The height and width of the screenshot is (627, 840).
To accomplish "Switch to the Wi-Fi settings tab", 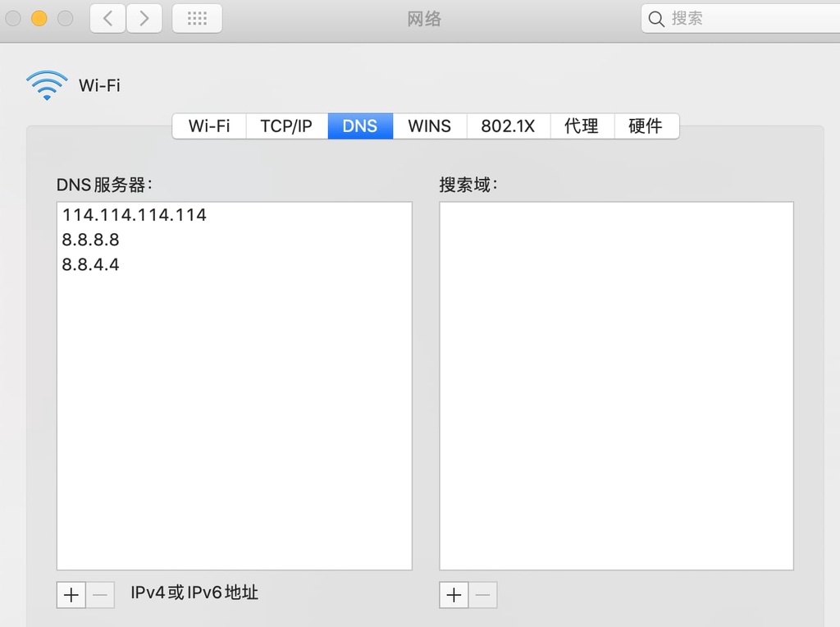I will [208, 126].
